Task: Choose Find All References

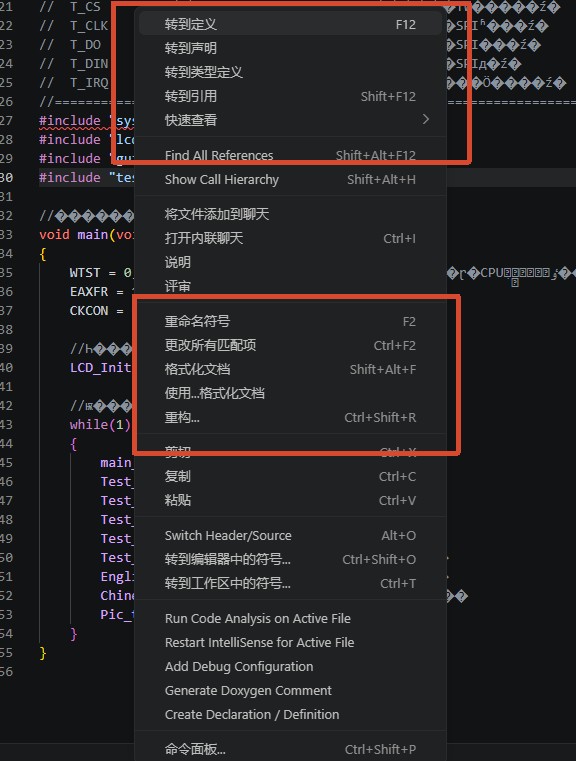Action: tap(290, 155)
